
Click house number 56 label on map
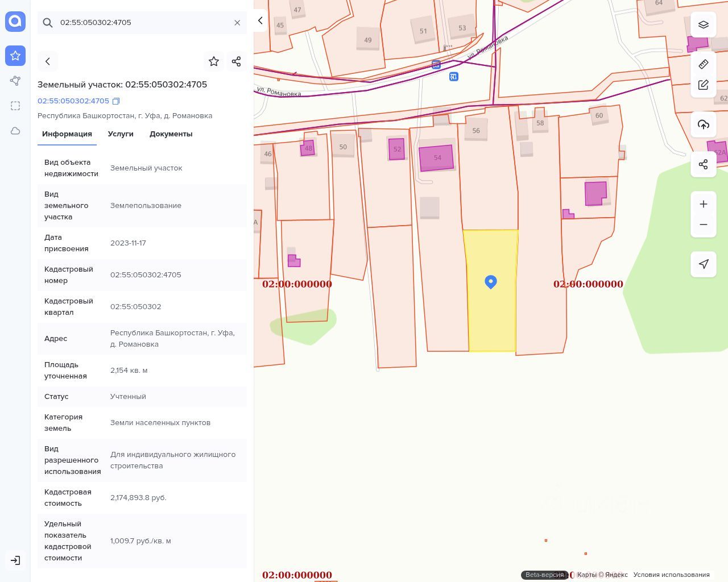[x=476, y=131]
